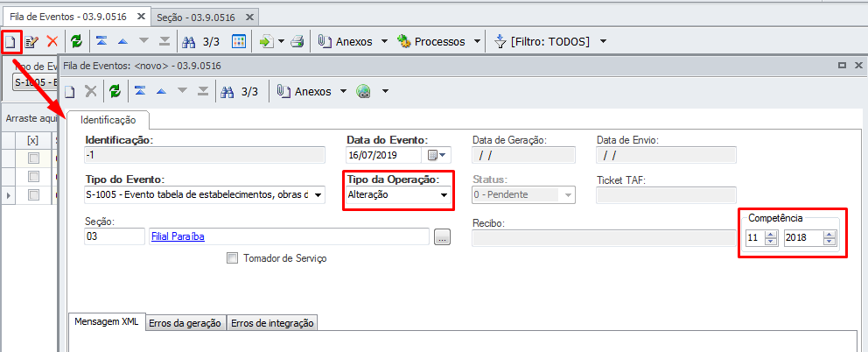Viewport: 868px width, 352px height.
Task: Jump to first record in <novo> dialog toolbar
Action: click(140, 91)
